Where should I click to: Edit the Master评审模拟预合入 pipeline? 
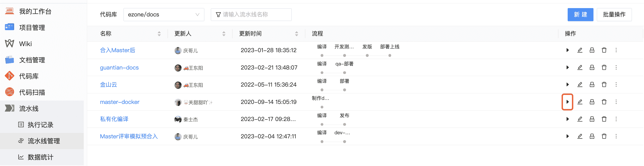click(x=580, y=137)
